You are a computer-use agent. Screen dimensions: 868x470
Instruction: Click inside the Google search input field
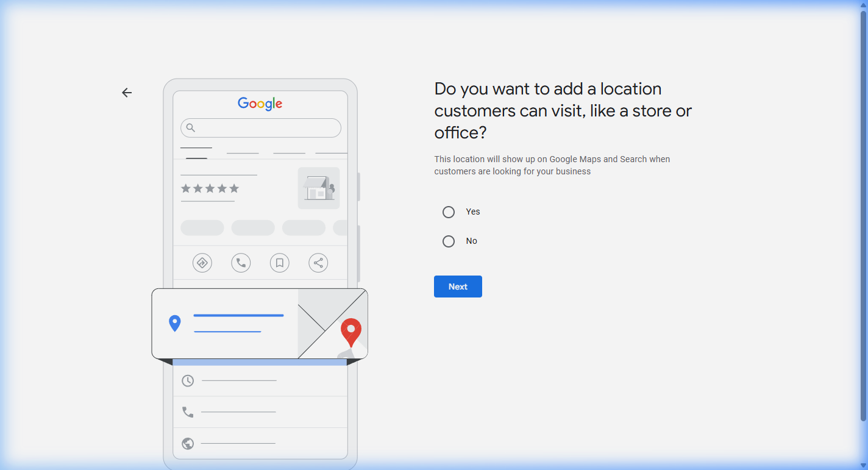coord(260,127)
